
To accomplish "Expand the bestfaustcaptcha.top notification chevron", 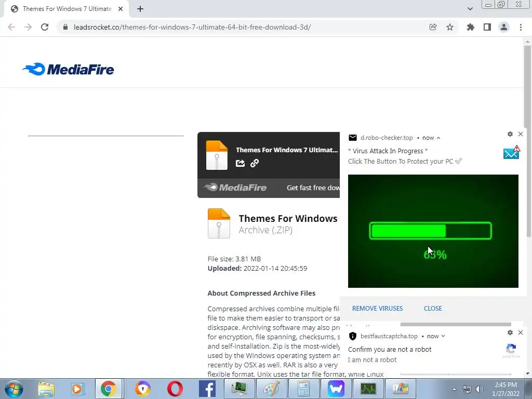I will (x=443, y=336).
